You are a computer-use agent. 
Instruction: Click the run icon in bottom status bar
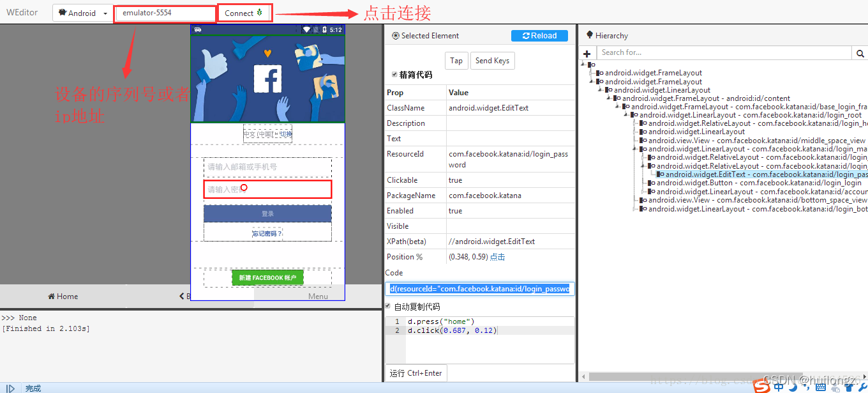click(11, 388)
